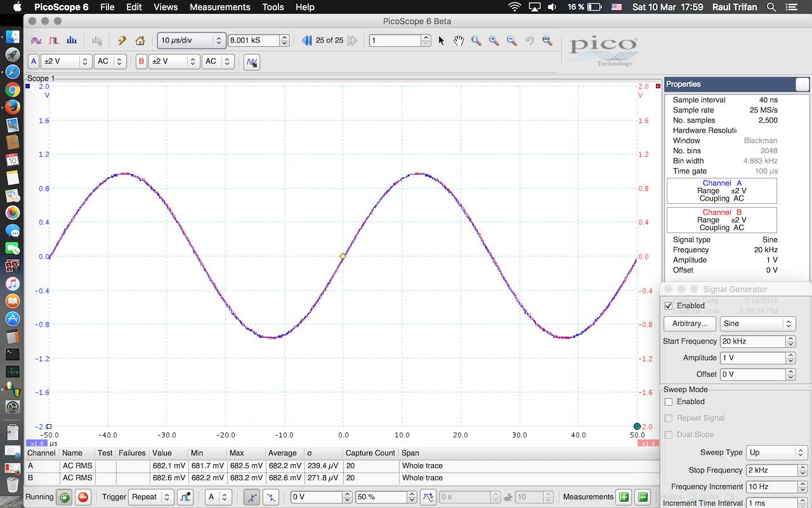Screen dimensions: 812x508
Task: Select the channel B AC RMS measurement row
Action: coord(343,478)
